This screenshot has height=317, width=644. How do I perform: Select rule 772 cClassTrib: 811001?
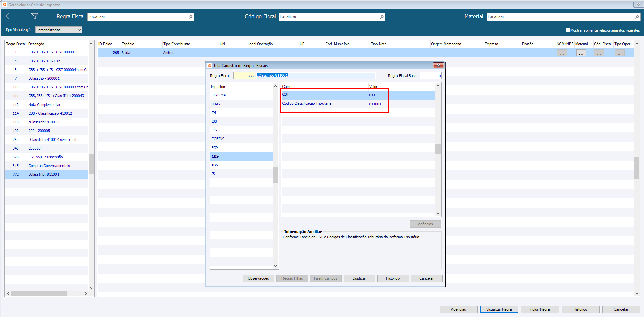point(47,174)
